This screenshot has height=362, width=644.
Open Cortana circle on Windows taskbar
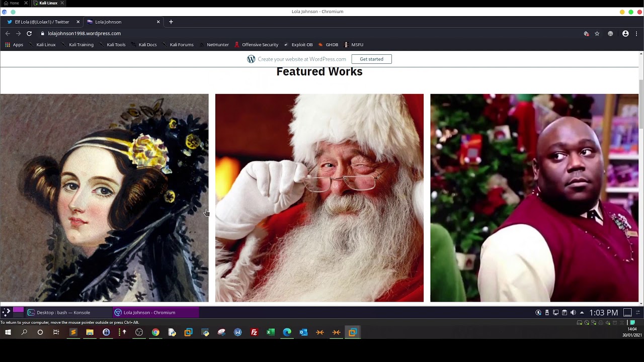pos(40,332)
